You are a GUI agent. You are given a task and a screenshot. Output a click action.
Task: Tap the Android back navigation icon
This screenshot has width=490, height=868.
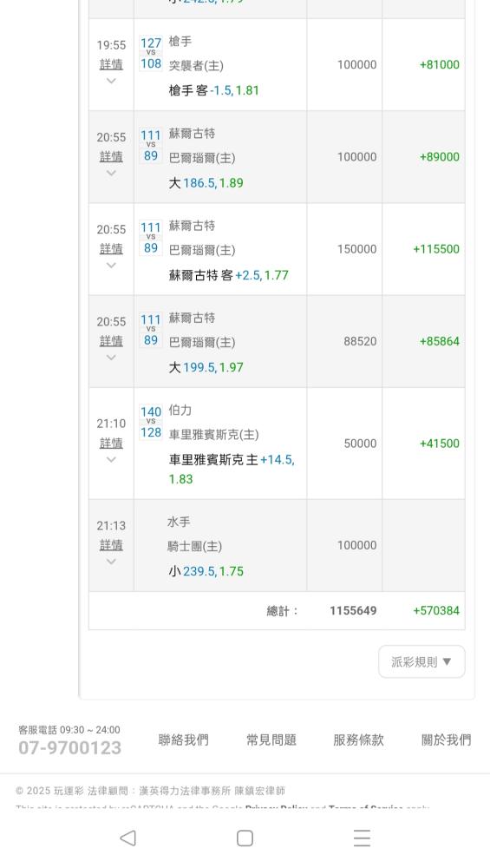click(127, 838)
